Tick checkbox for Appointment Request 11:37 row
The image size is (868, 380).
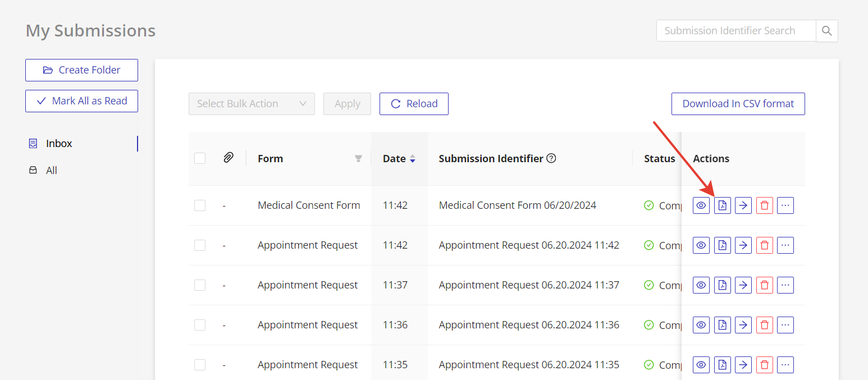click(x=200, y=285)
